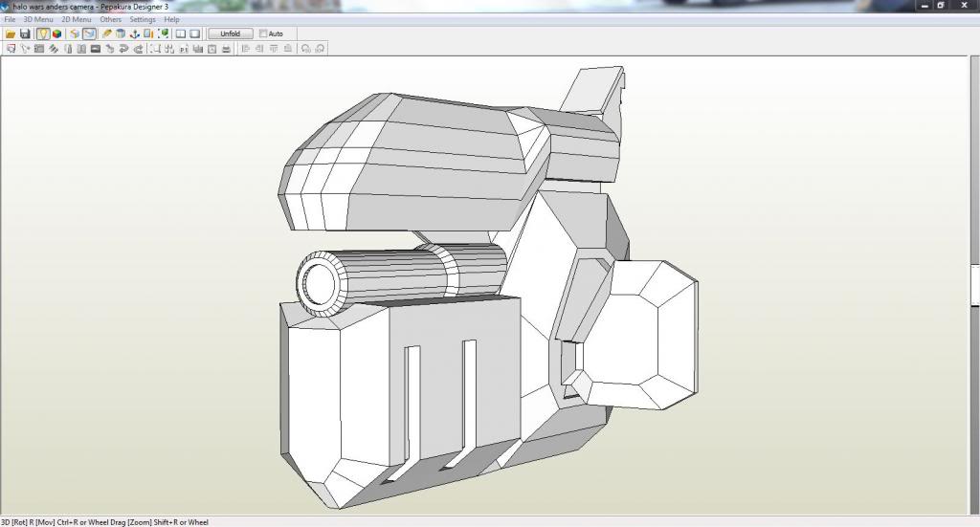Click the Unfold button

point(231,33)
